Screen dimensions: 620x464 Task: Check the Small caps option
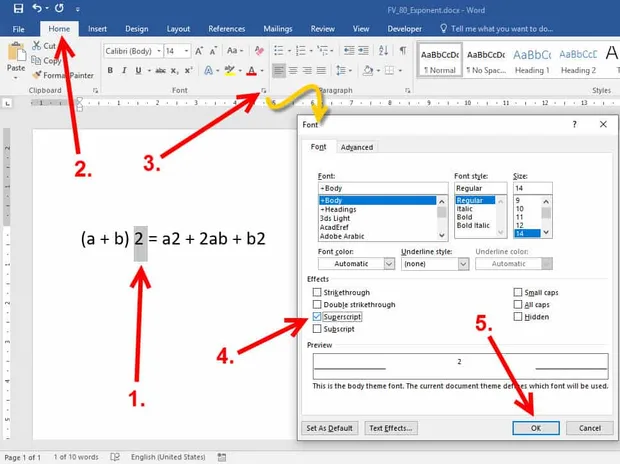(x=518, y=292)
